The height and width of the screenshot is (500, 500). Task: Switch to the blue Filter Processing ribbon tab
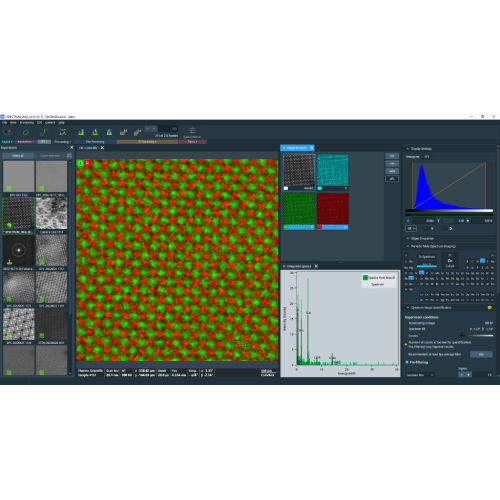[x=95, y=142]
